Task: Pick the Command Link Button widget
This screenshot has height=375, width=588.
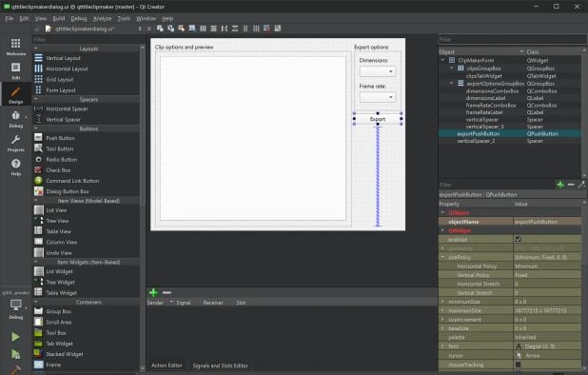Action: [x=72, y=181]
